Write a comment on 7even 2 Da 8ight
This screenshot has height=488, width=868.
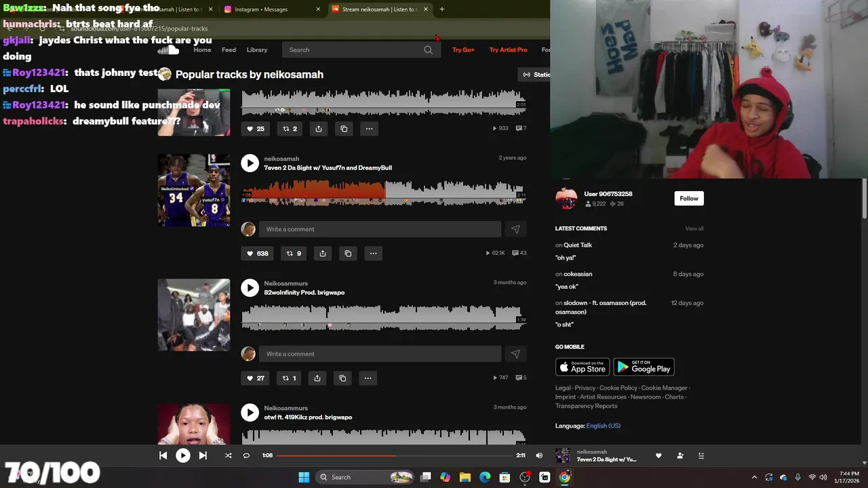tap(380, 229)
